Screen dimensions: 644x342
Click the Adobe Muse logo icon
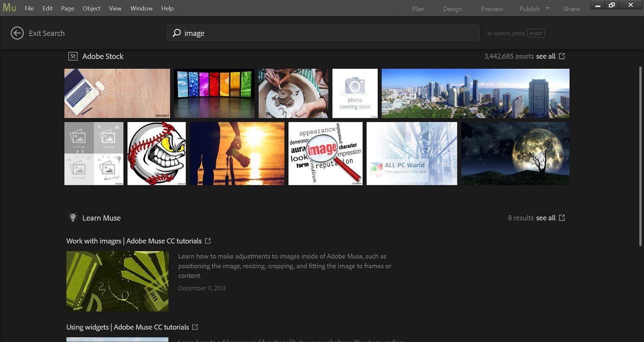tap(9, 7)
